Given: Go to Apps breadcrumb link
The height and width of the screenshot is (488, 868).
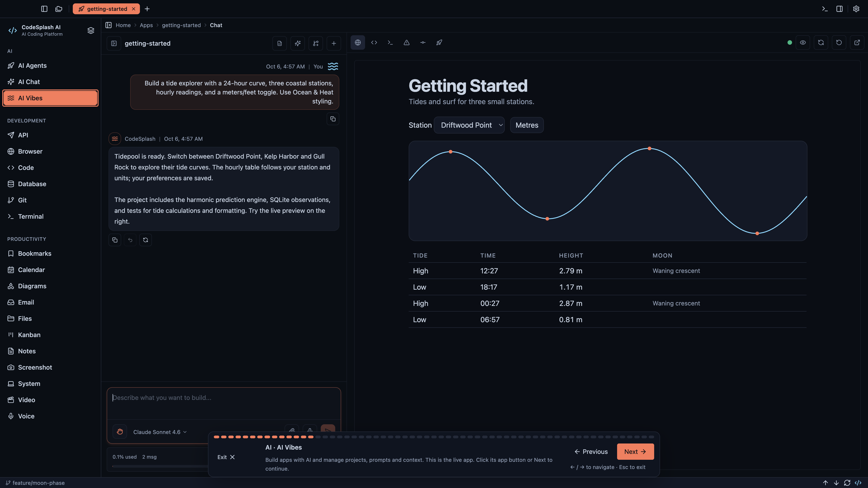Looking at the screenshot, I should (x=146, y=25).
